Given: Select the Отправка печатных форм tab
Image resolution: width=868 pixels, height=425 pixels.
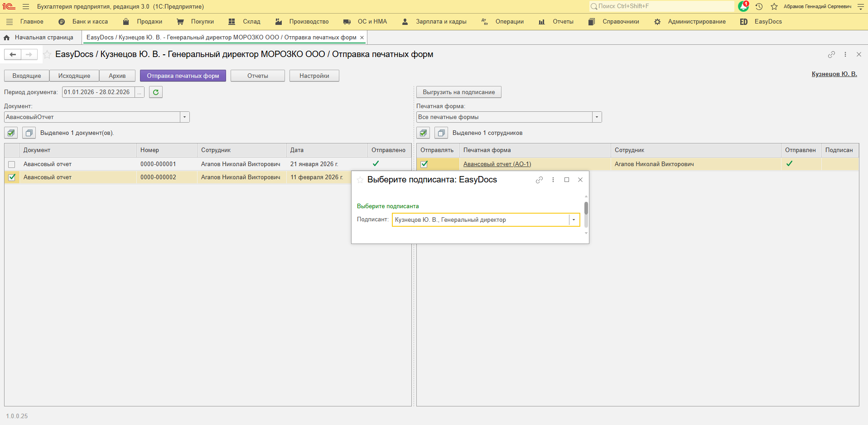Looking at the screenshot, I should point(183,76).
